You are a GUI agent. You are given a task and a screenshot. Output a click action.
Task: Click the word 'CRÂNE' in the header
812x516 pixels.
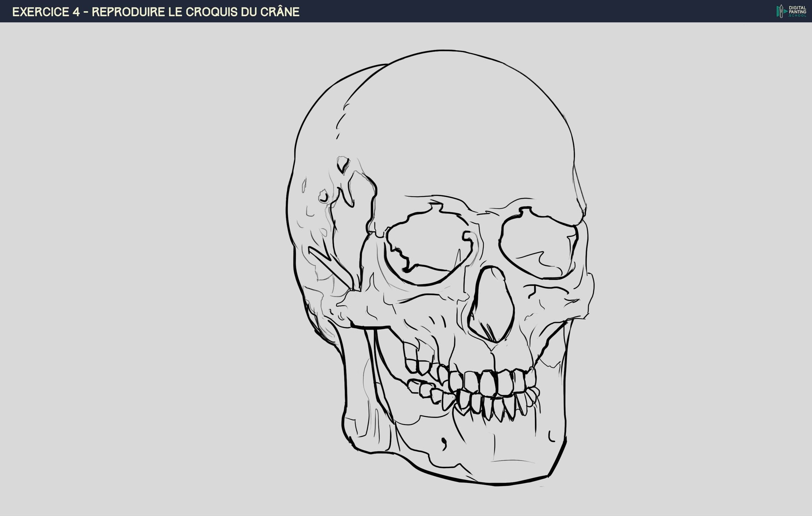[280, 12]
